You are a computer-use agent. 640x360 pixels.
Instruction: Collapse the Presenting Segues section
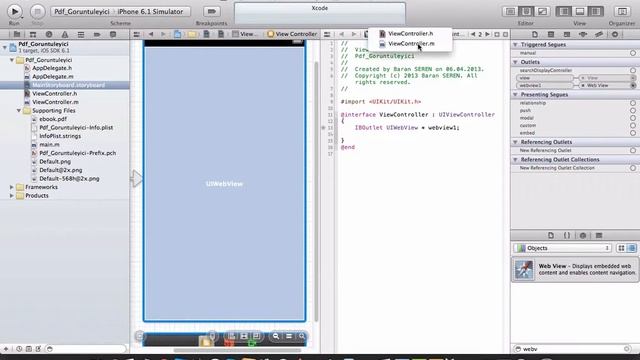pos(516,95)
